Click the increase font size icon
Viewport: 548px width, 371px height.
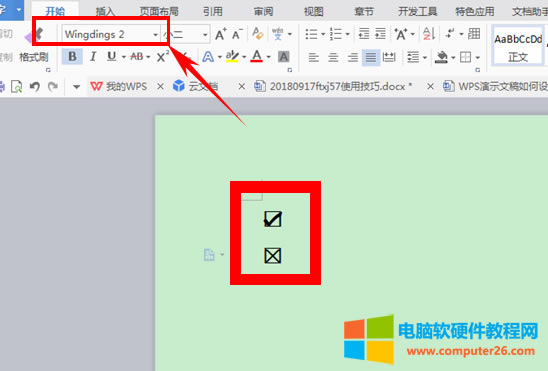[x=221, y=34]
